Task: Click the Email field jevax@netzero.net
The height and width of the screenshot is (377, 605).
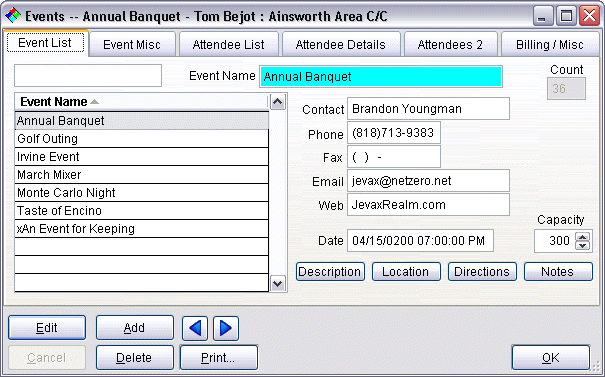Action: click(428, 181)
